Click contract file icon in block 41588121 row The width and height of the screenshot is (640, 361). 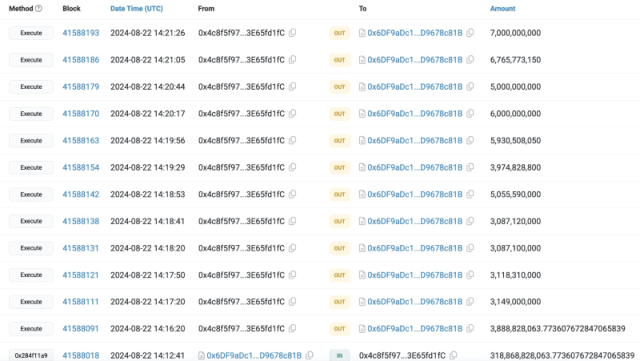[x=362, y=275]
